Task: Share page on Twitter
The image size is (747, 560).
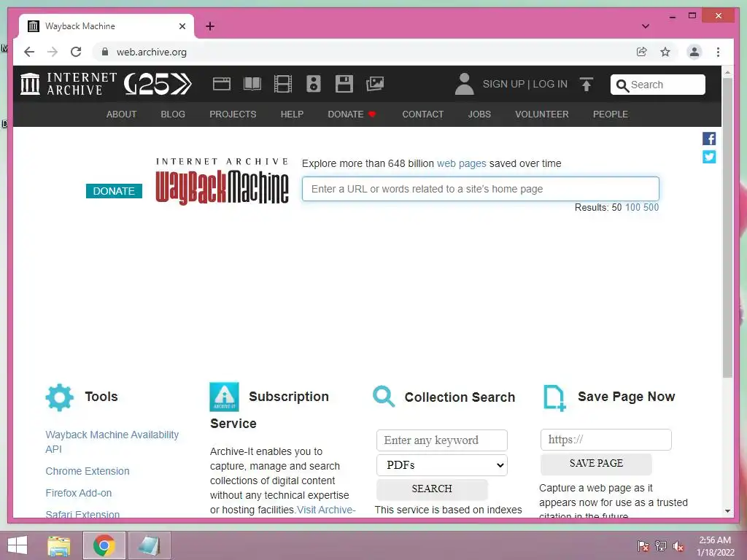Action: 709,157
